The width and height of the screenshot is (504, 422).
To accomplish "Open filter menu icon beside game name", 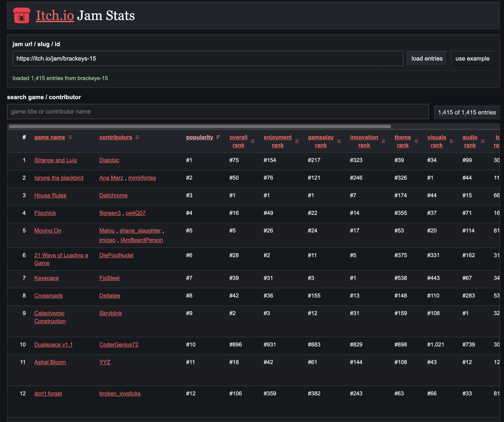I will [70, 137].
